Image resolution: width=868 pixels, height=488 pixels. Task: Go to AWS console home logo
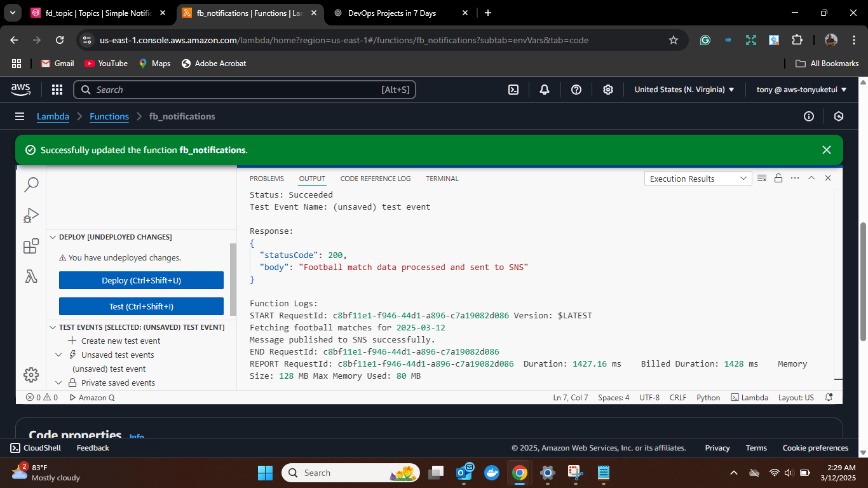click(x=21, y=90)
